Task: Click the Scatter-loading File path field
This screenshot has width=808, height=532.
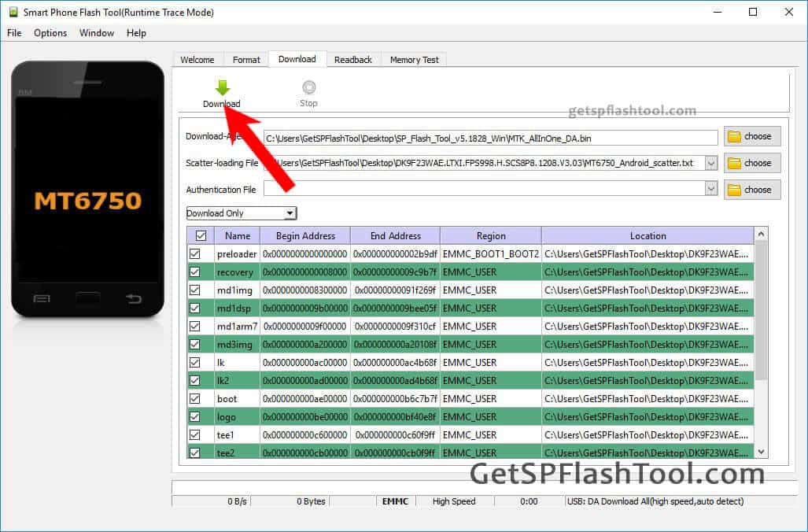Action: coord(485,163)
